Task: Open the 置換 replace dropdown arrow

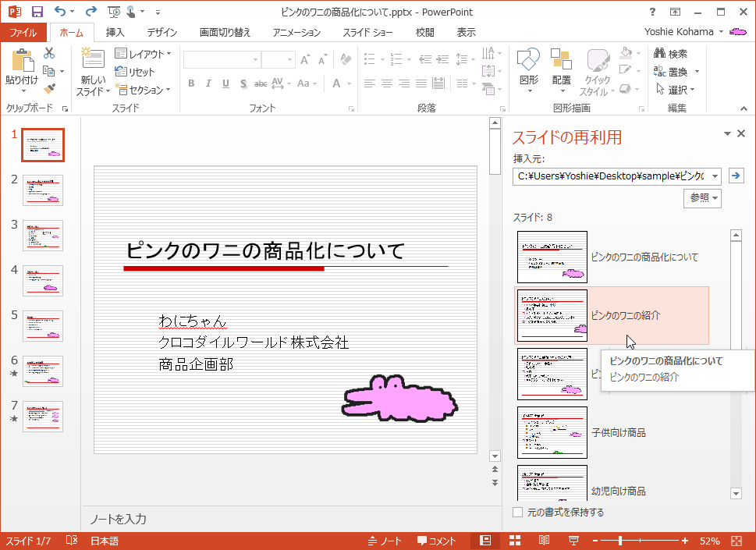Action: tap(697, 72)
